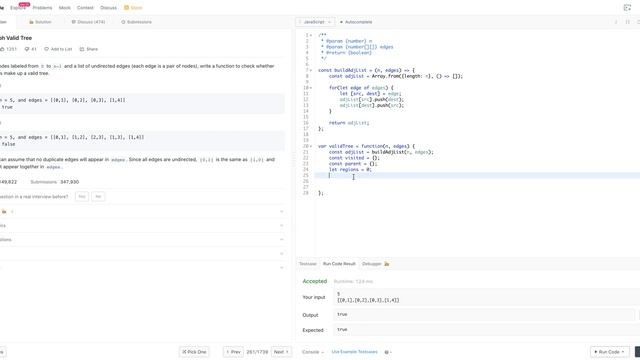Click the Run Code button
Image resolution: width=640 pixels, height=360 pixels.
tap(609, 352)
